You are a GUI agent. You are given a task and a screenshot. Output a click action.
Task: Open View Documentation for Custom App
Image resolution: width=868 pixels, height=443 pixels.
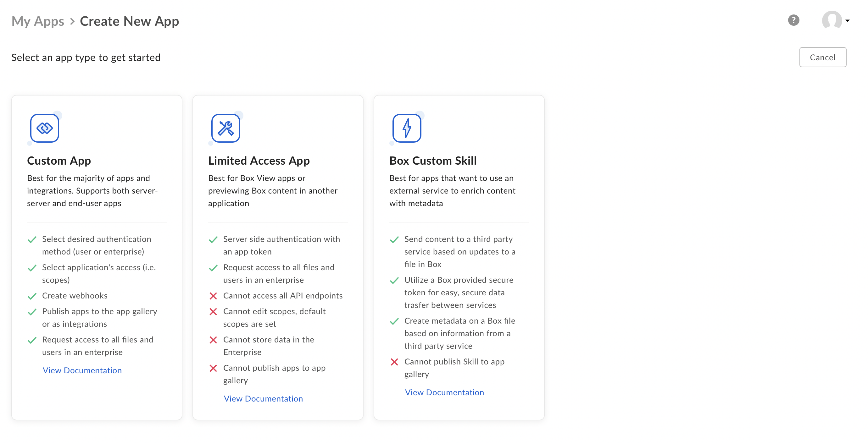82,370
